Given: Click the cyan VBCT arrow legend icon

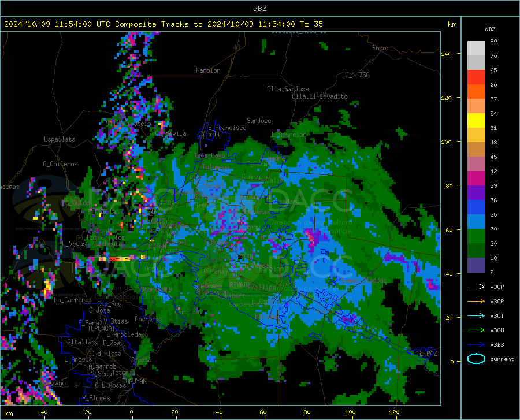Looking at the screenshot, I should 476,315.
